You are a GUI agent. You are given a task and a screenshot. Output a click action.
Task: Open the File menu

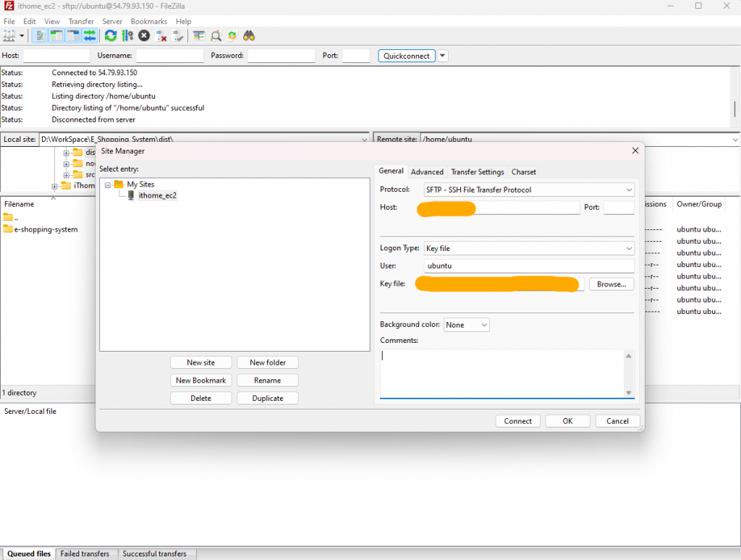[9, 21]
